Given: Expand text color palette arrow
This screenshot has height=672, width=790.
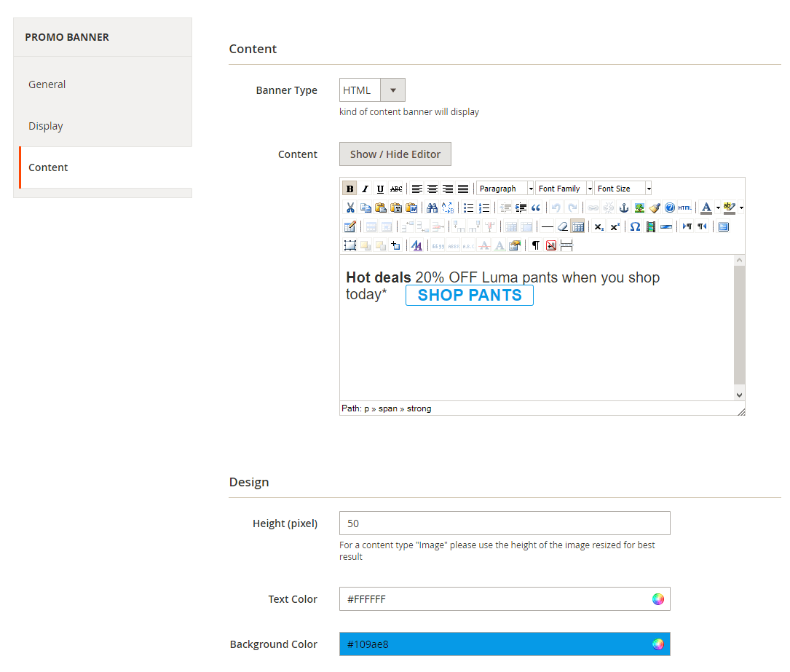Looking at the screenshot, I should pyautogui.click(x=718, y=207).
